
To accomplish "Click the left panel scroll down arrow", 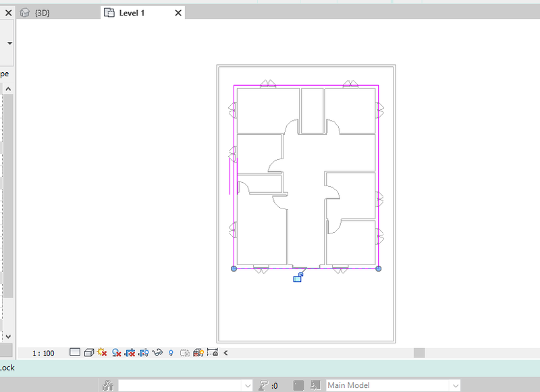I will click(x=8, y=337).
